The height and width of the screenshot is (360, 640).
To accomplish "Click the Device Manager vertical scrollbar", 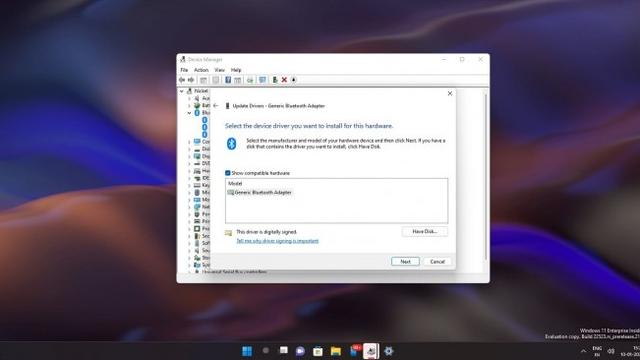I will tap(486, 177).
